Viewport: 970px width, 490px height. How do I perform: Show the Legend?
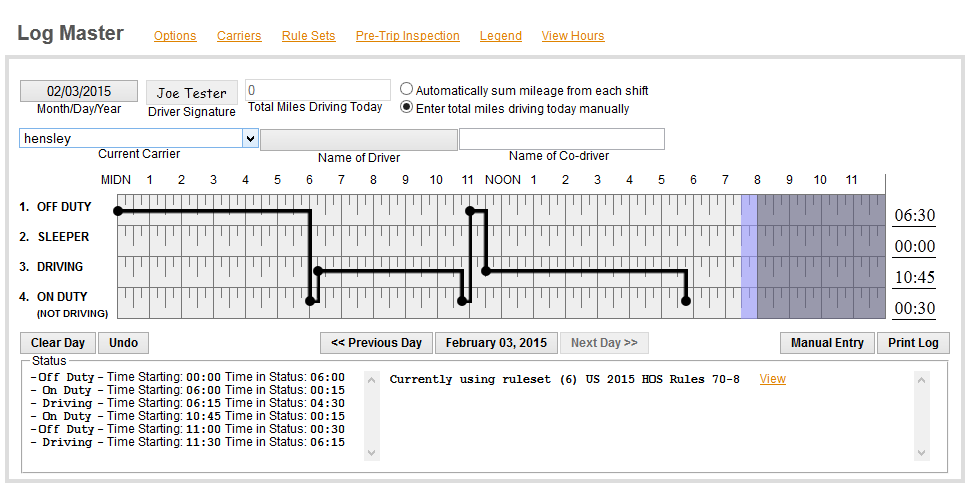pos(500,36)
